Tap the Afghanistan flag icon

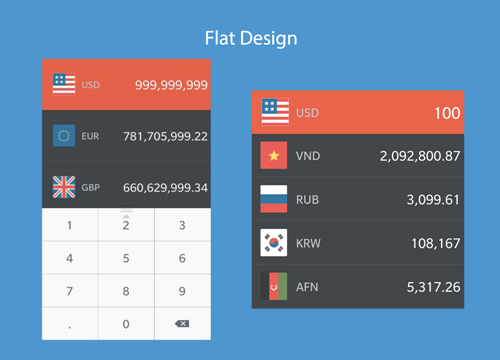274,286
